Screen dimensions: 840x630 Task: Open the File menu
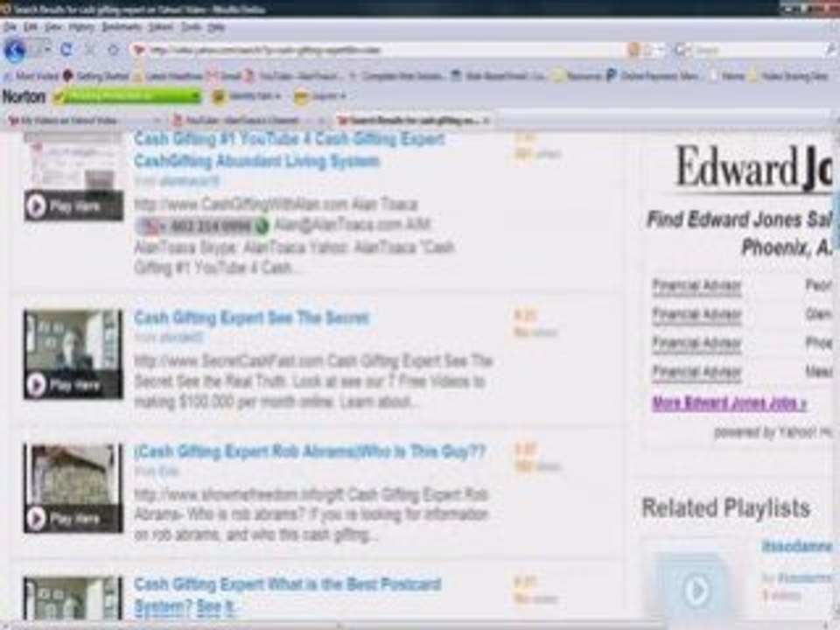click(x=10, y=27)
